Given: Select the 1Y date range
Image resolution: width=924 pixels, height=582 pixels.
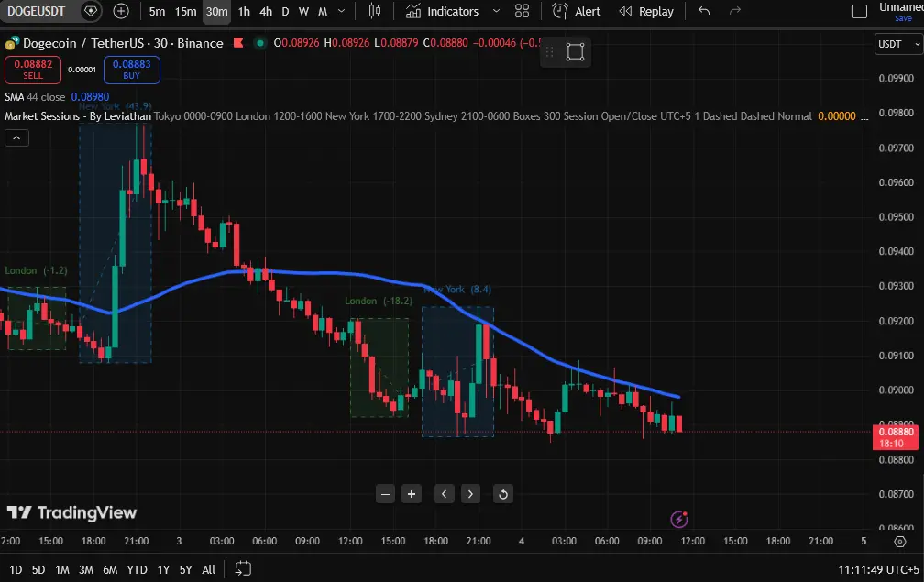Looking at the screenshot, I should (x=163, y=570).
